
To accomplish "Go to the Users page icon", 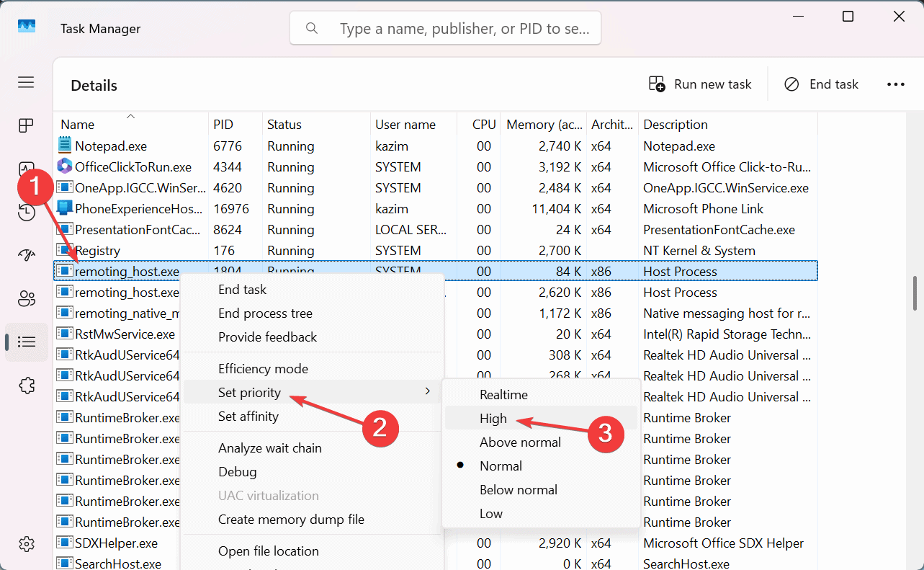I will pos(26,298).
